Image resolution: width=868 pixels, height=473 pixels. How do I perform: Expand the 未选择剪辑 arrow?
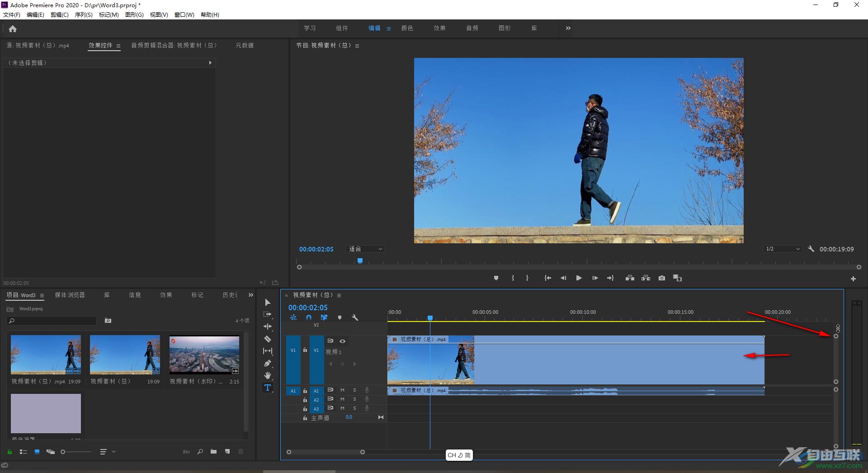[210, 63]
